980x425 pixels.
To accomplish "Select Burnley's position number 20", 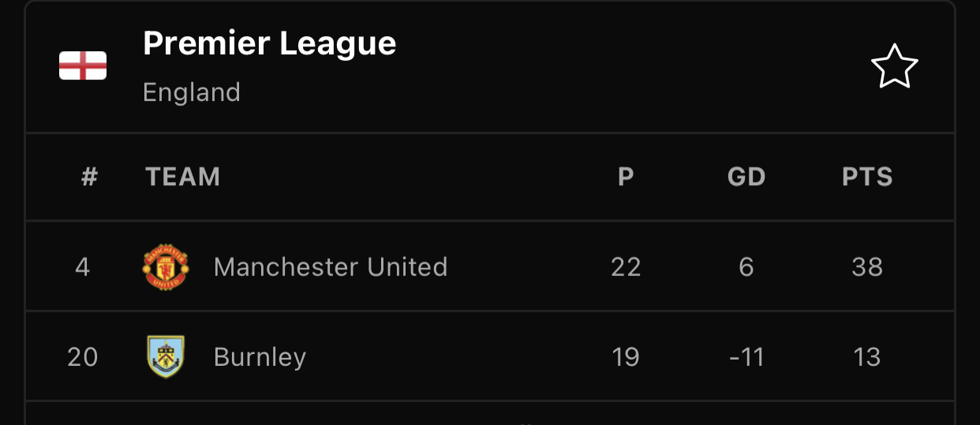I will [83, 357].
